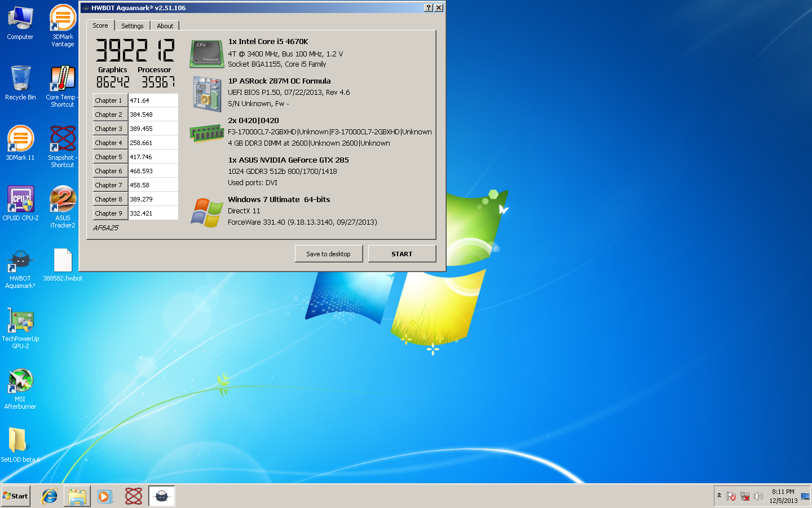
Task: Click 'ASUS NVIDIA GeForce GTX 285' text
Action: tap(294, 160)
